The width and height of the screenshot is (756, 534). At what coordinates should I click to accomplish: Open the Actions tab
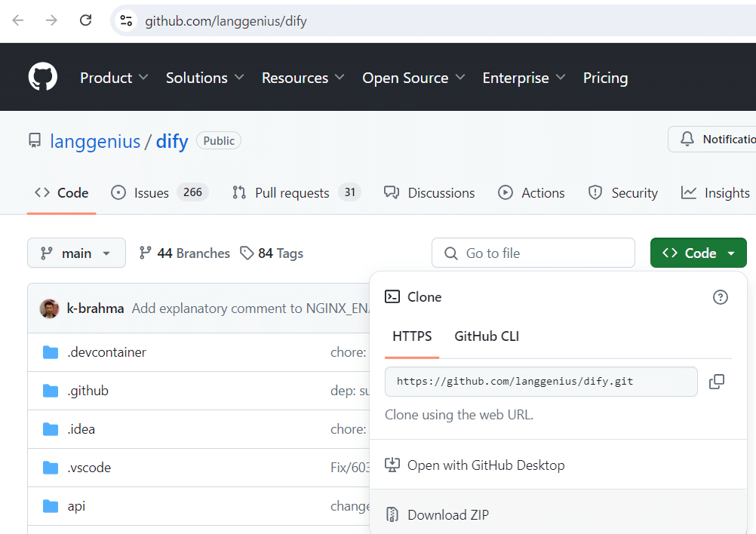tap(531, 193)
